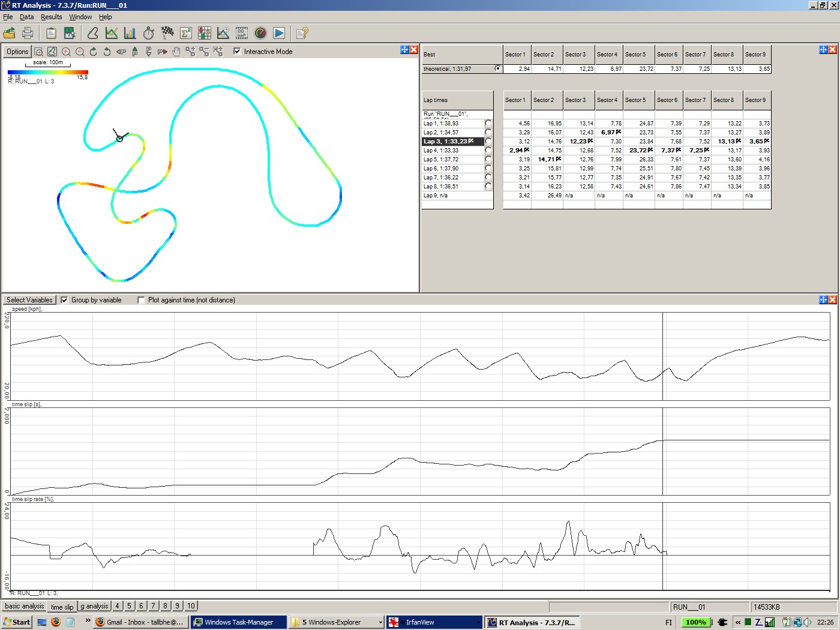
Task: Open the Window menu
Action: pyautogui.click(x=80, y=17)
